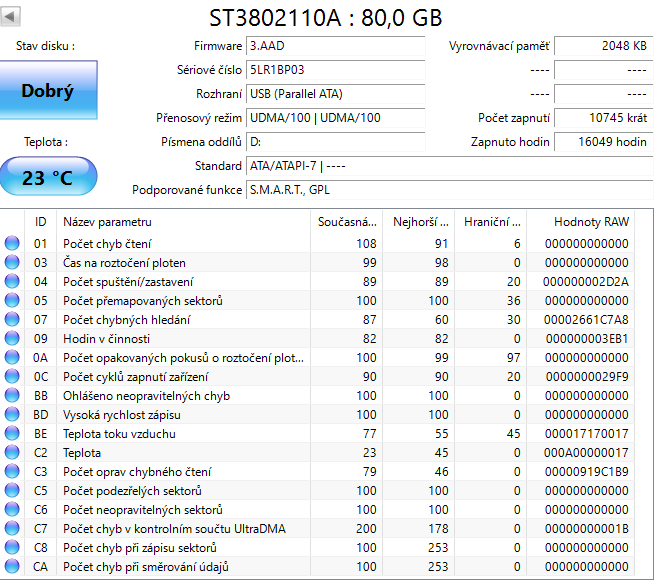Click the transfer mode field UDMA/100

[336, 118]
